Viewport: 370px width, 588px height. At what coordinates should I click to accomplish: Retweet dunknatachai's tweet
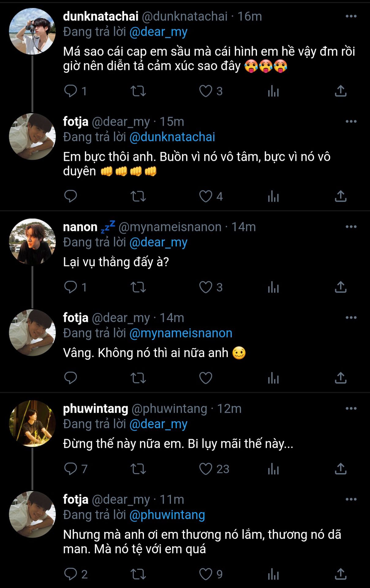point(138,91)
